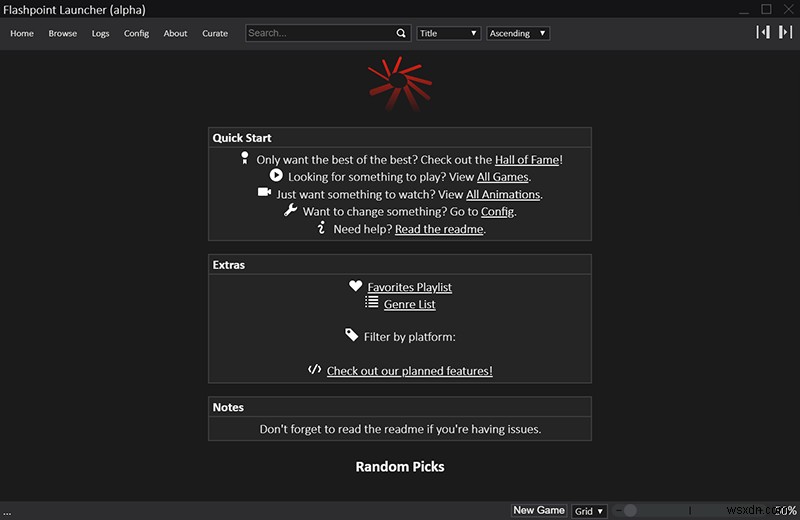Toggle the left sidebar icon
The height and width of the screenshot is (520, 800).
(x=763, y=33)
